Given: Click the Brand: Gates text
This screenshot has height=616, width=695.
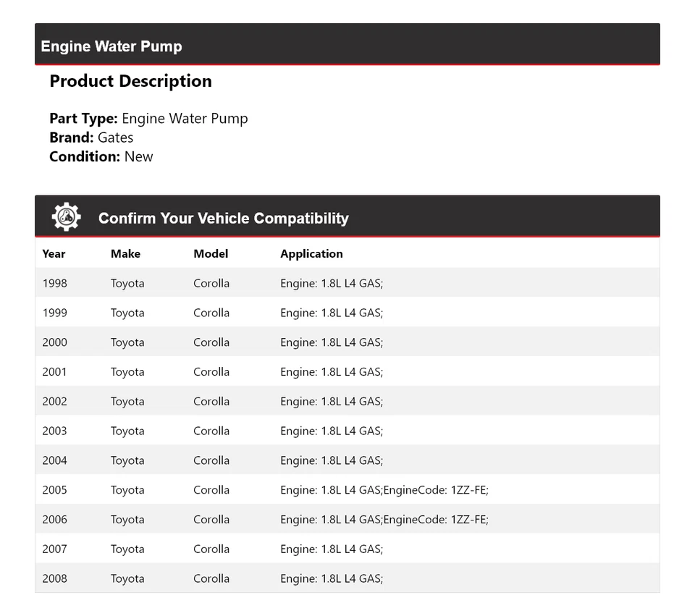Looking at the screenshot, I should point(91,138).
